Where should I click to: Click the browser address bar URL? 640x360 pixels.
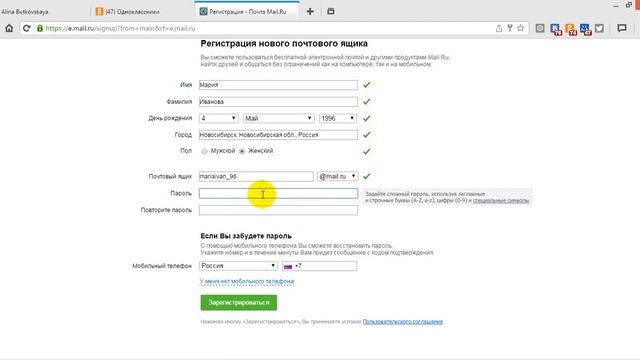click(x=120, y=28)
